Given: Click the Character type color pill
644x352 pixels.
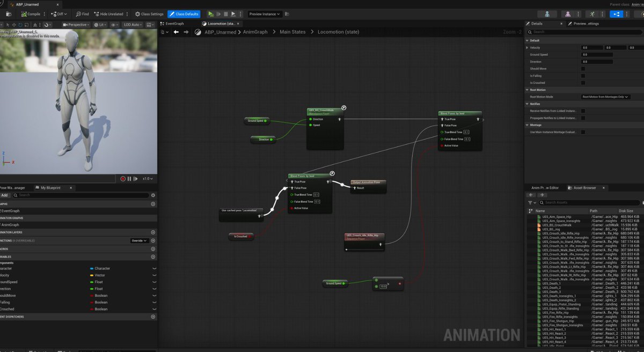Looking at the screenshot, I should 91,268.
